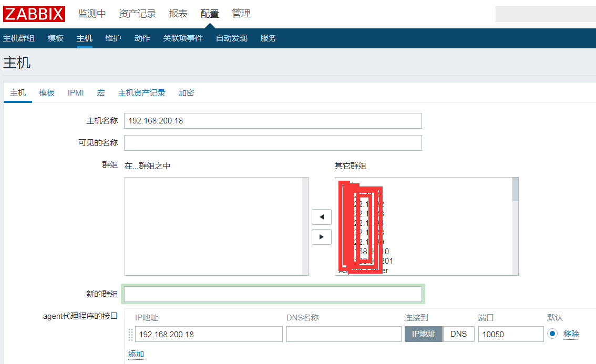This screenshot has height=364, width=596.
Task: Go to 自动发现 submenu
Action: click(x=231, y=38)
